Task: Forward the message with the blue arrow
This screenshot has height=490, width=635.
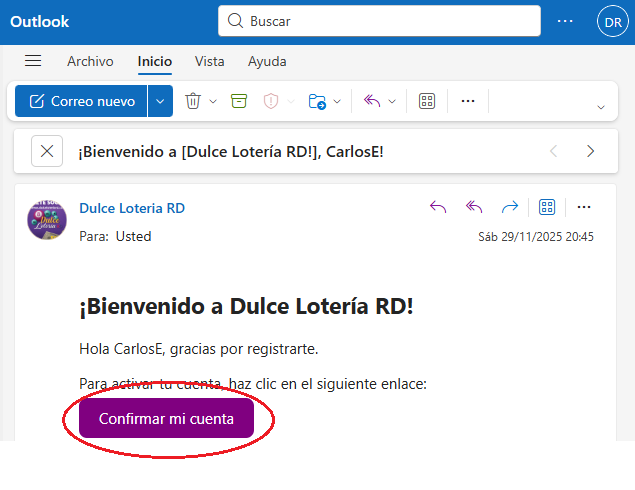Action: (510, 207)
